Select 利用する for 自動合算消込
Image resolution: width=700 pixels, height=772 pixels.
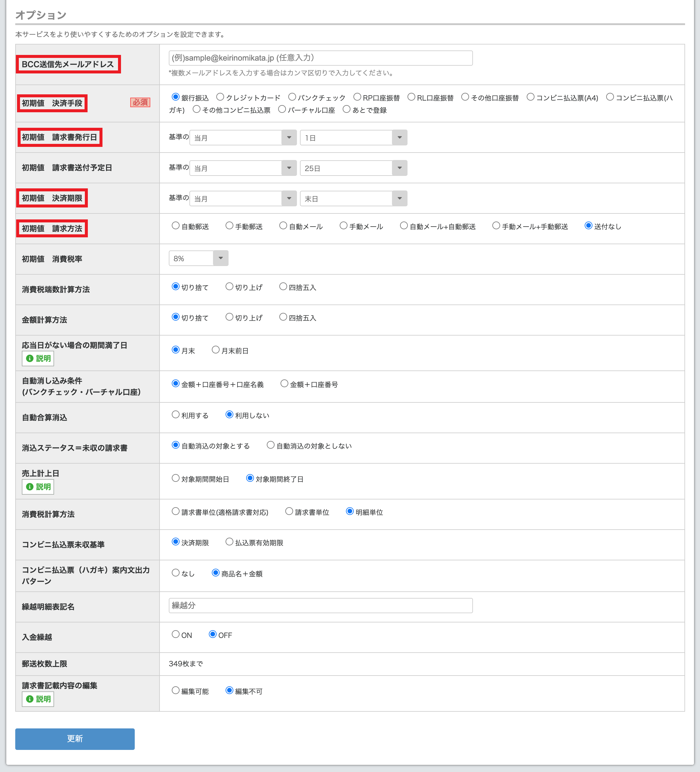tap(175, 414)
